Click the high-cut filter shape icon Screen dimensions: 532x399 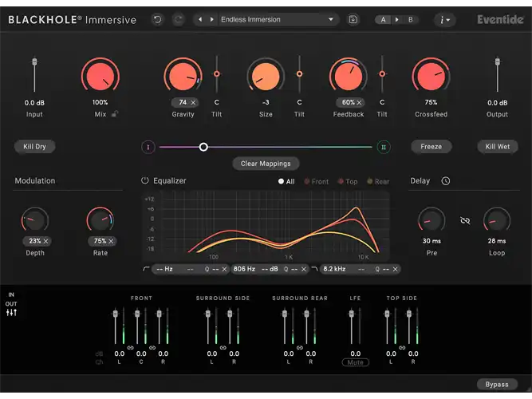coord(314,269)
